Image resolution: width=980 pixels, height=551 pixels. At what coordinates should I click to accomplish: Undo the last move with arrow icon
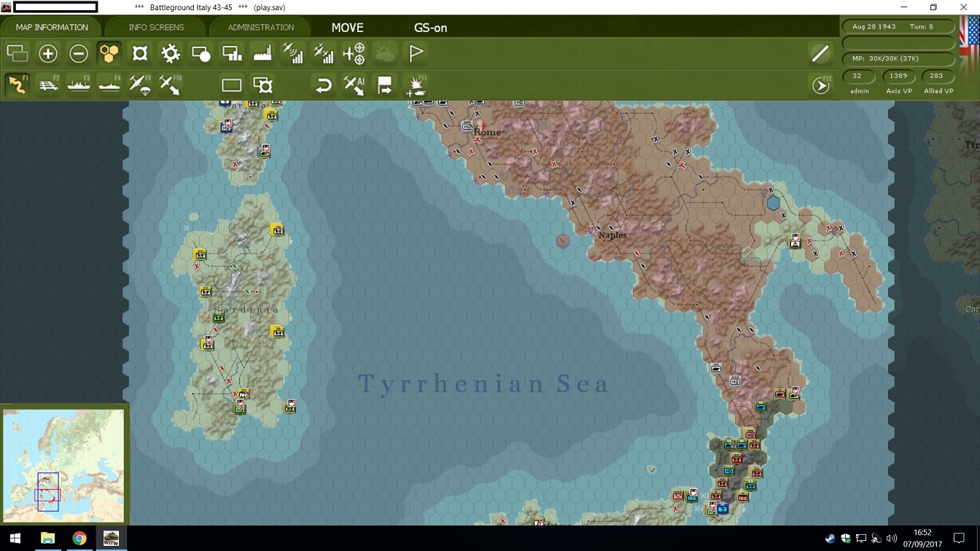coord(323,85)
